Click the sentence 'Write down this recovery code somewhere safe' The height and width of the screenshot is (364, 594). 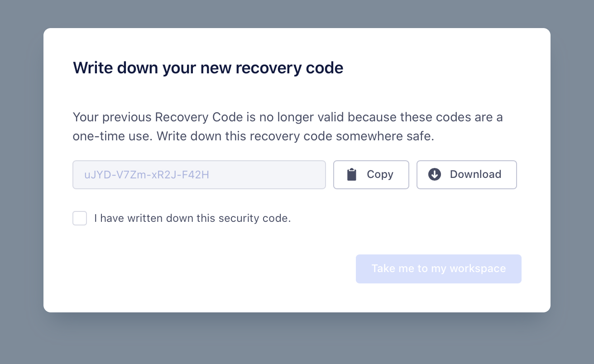click(295, 137)
